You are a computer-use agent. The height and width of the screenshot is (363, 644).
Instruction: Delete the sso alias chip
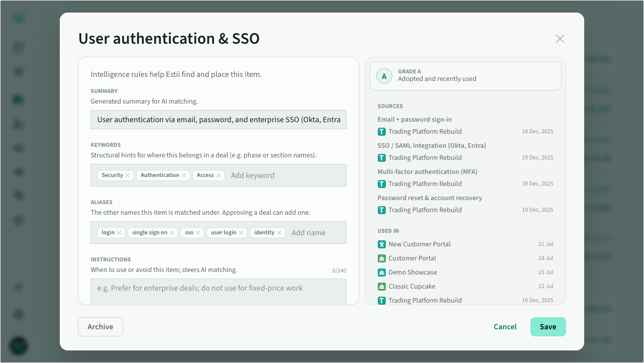tap(198, 233)
